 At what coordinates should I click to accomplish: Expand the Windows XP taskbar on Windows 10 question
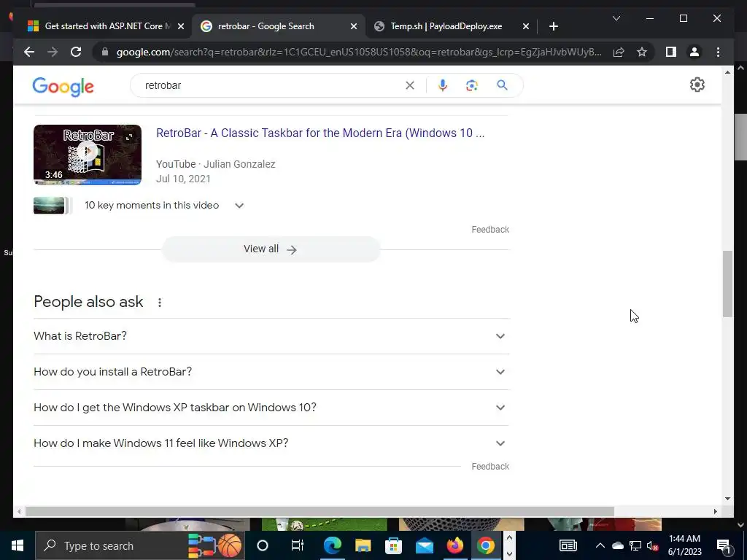pyautogui.click(x=271, y=408)
